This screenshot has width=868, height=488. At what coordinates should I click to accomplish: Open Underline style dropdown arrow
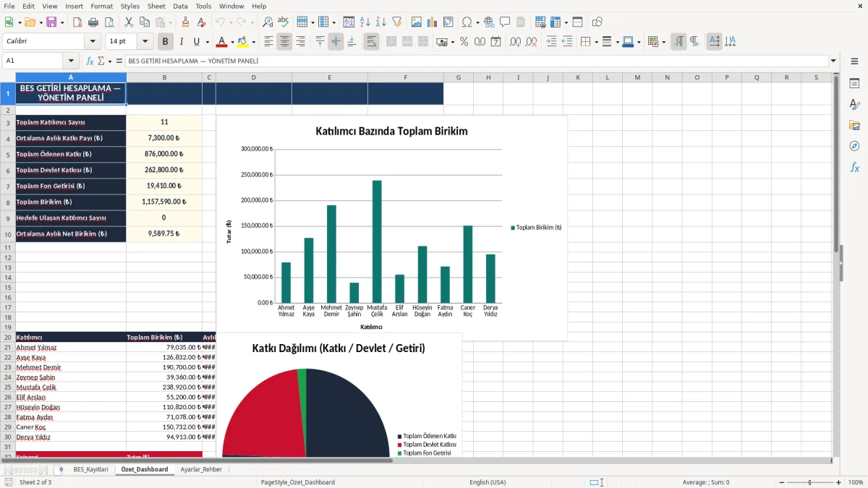tap(207, 42)
